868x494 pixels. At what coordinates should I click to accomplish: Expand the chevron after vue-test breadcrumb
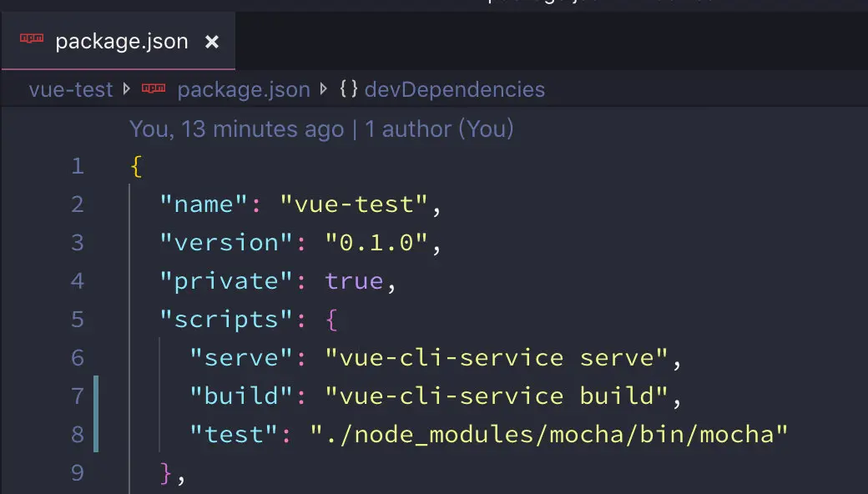click(x=127, y=89)
